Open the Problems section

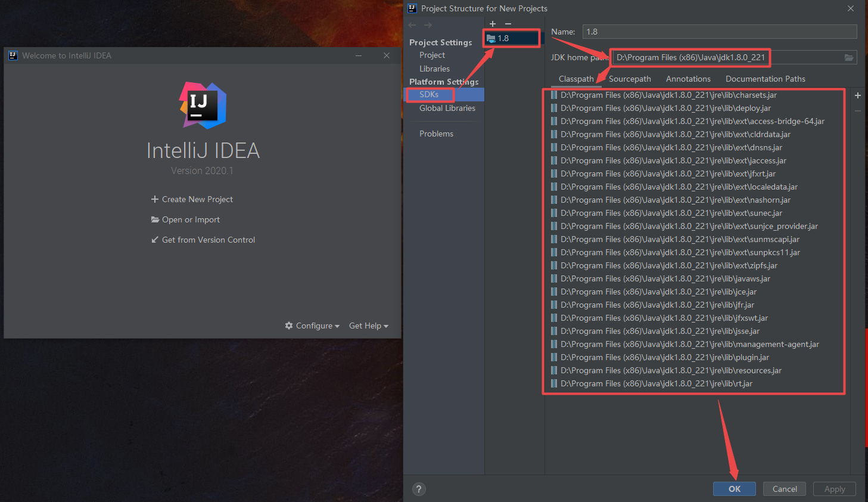[x=436, y=134]
